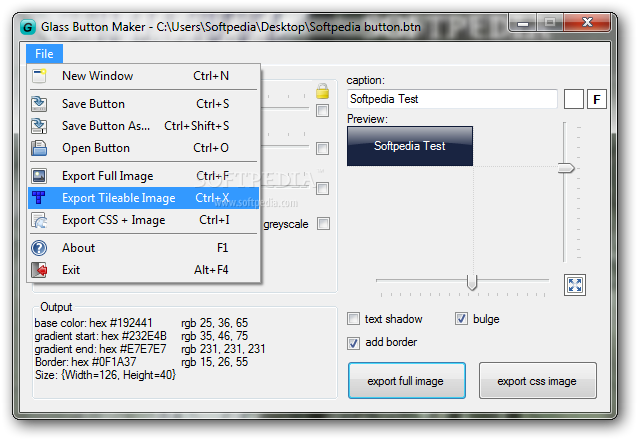Open the File menu
The height and width of the screenshot is (440, 638).
[43, 54]
